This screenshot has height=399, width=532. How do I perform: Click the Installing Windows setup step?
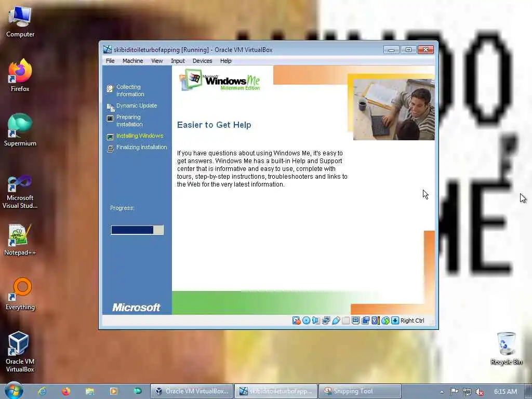coord(140,136)
